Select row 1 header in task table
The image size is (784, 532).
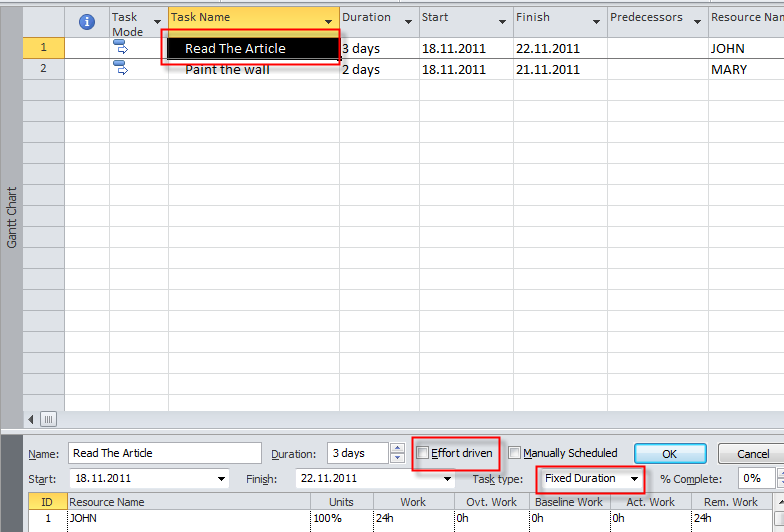(43, 47)
